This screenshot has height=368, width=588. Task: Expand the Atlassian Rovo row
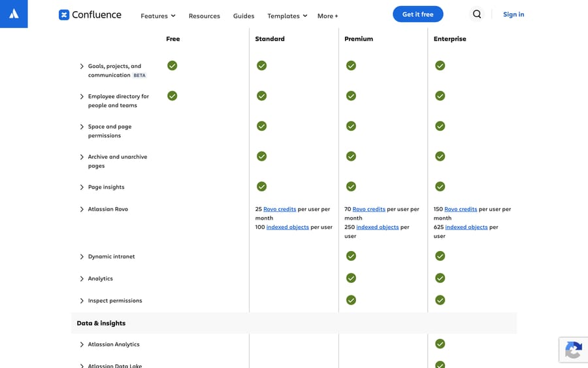(x=82, y=209)
